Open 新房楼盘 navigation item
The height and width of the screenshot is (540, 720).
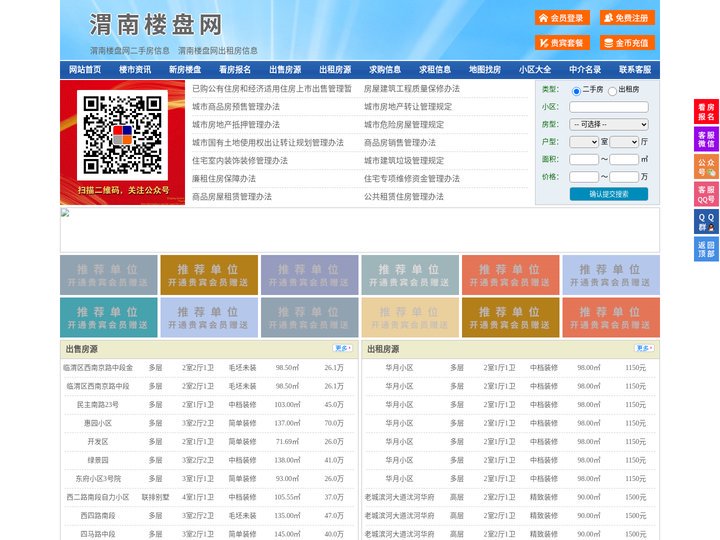[x=185, y=70]
